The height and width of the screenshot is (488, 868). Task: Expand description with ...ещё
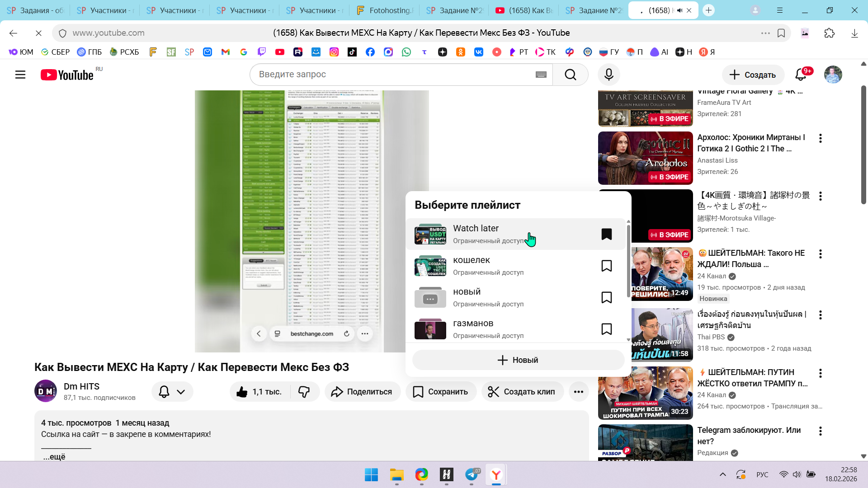(54, 457)
